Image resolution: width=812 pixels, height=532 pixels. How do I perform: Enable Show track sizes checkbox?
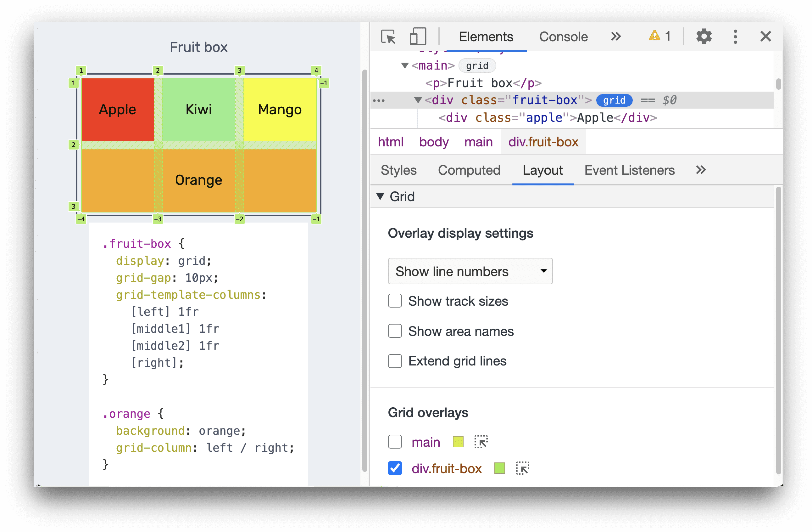point(394,300)
